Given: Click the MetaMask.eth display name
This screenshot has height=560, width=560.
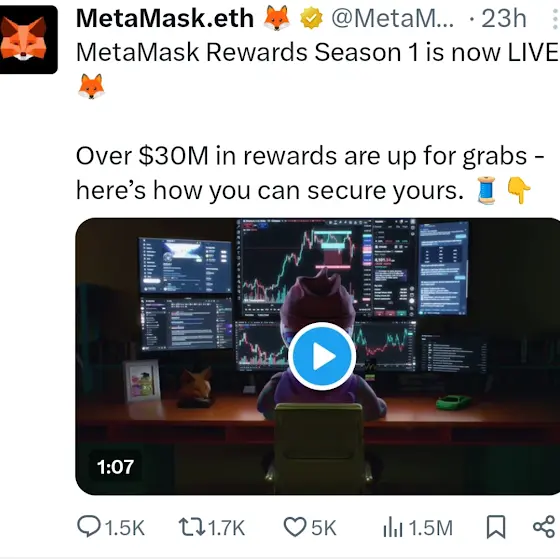Looking at the screenshot, I should click(x=165, y=18).
